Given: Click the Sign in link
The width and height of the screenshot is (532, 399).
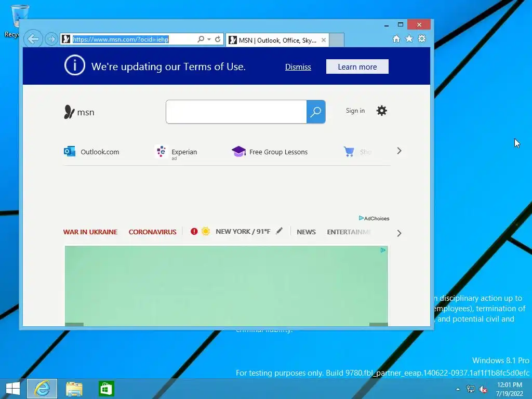Looking at the screenshot, I should click(x=355, y=111).
